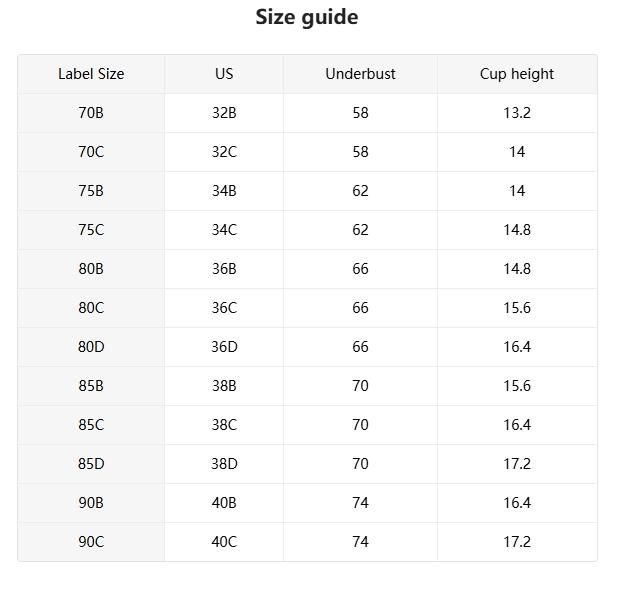Viewport: 620px width, 594px height.
Task: Click the 34C US size cell
Action: [224, 230]
